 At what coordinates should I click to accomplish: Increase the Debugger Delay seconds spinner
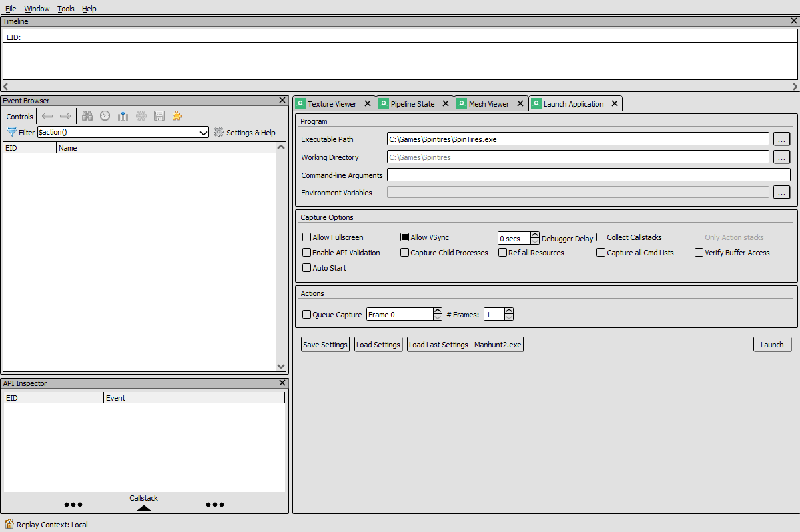tap(535, 235)
